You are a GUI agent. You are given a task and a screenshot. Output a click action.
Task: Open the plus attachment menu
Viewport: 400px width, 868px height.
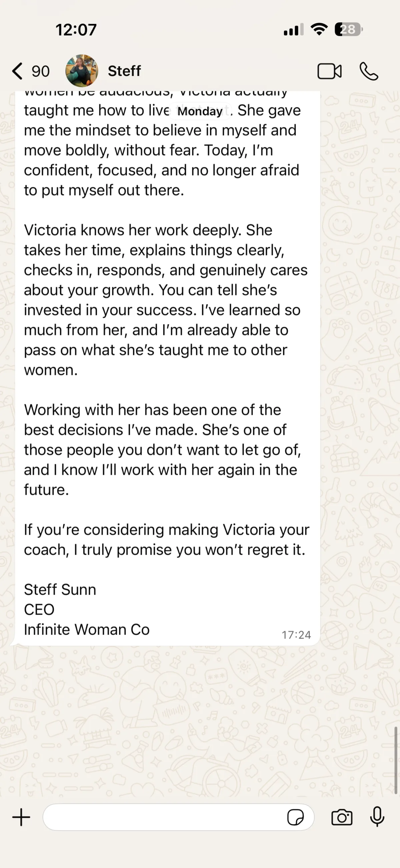click(21, 817)
